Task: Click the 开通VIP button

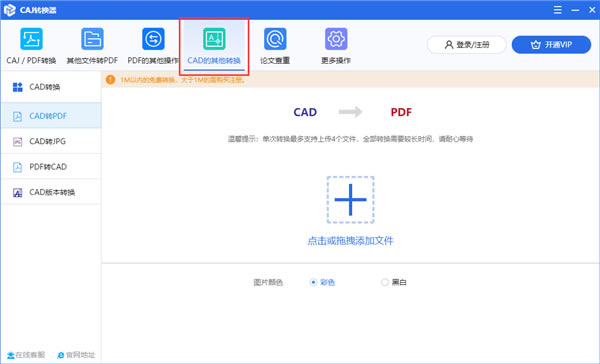Action: (551, 45)
